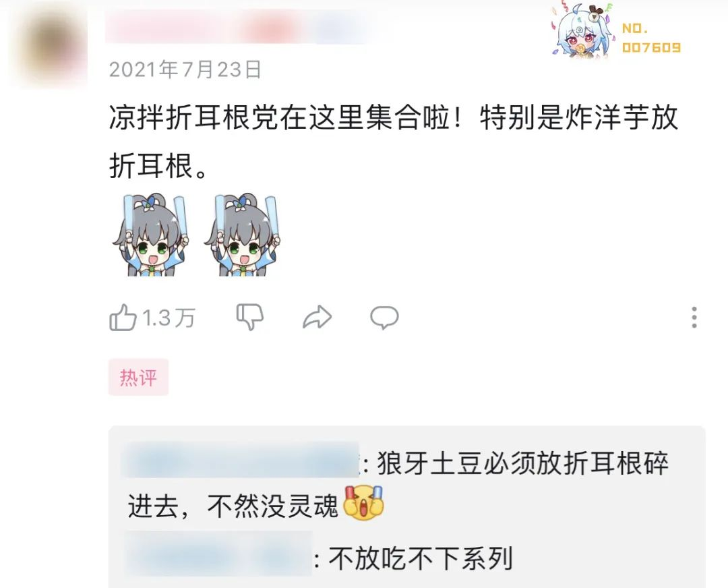The image size is (728, 588).
Task: Open the blurred commenter username
Action: pyautogui.click(x=241, y=27)
